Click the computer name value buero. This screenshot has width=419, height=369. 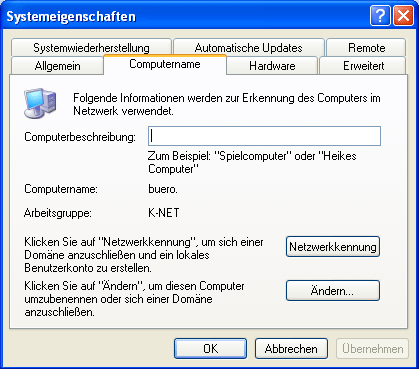(163, 189)
